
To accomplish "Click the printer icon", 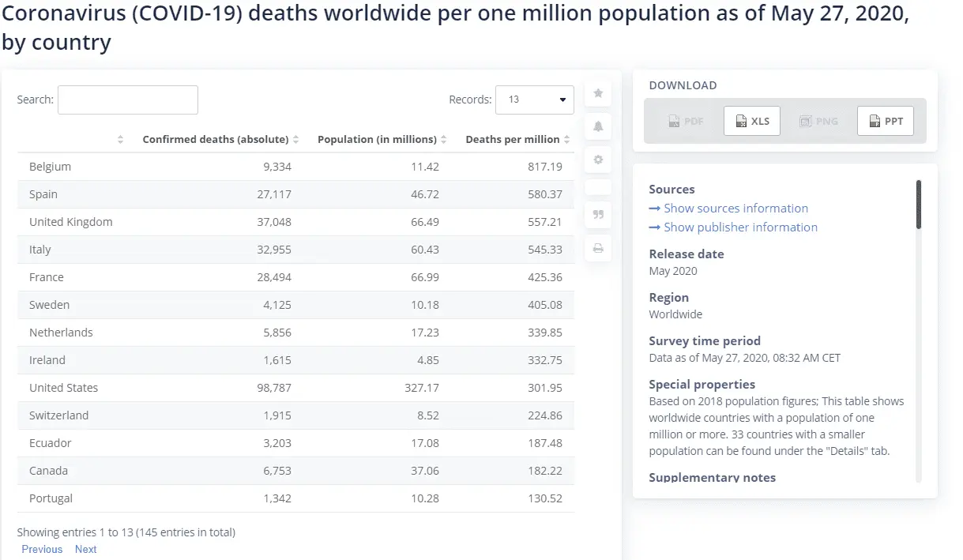I will click(598, 249).
